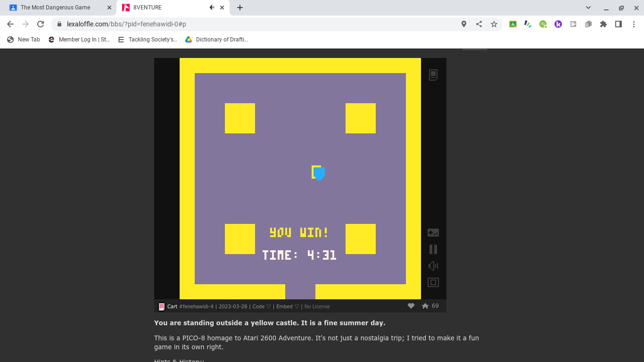This screenshot has height=362, width=644.
Task: Open the PICO-8 controller options icon
Action: pyautogui.click(x=433, y=232)
